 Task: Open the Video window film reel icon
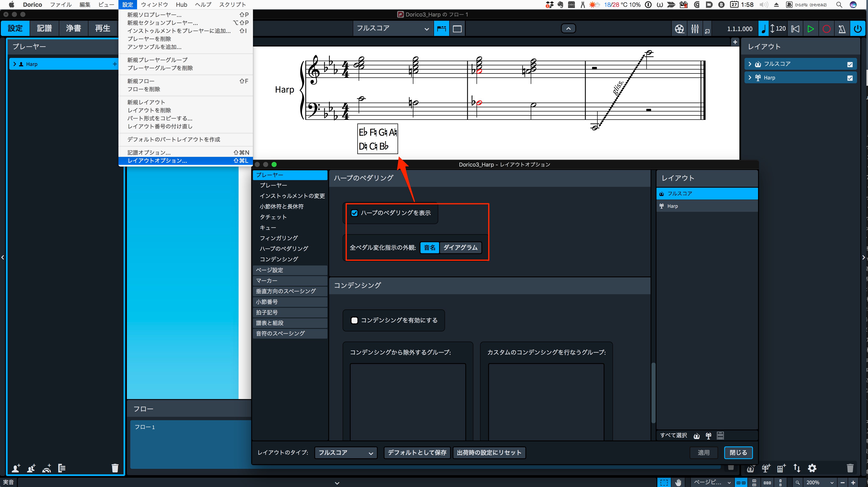pos(679,29)
